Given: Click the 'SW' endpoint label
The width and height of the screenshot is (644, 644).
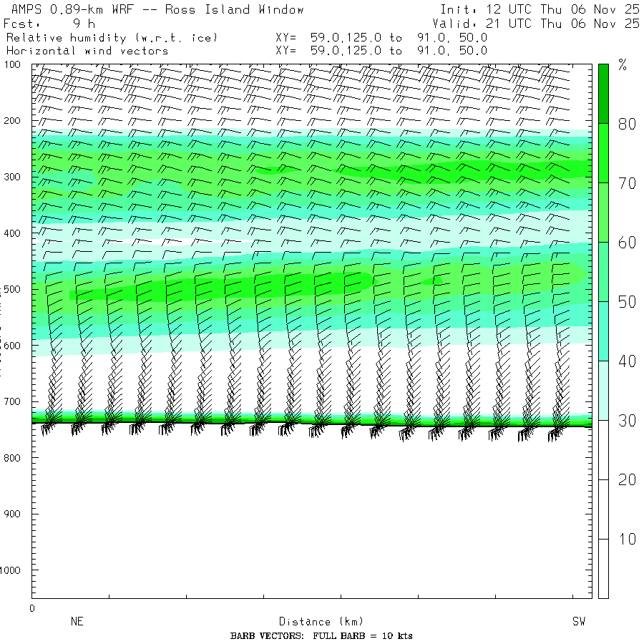Looking at the screenshot, I should tap(579, 621).
